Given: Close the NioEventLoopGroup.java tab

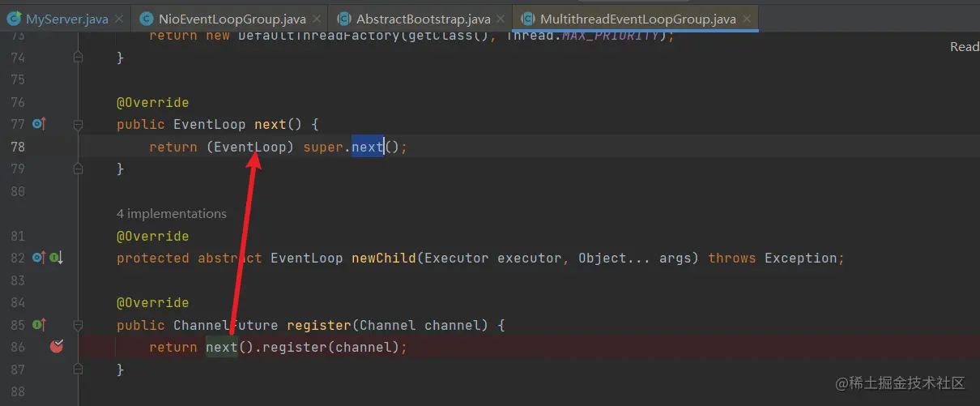Looking at the screenshot, I should (317, 19).
